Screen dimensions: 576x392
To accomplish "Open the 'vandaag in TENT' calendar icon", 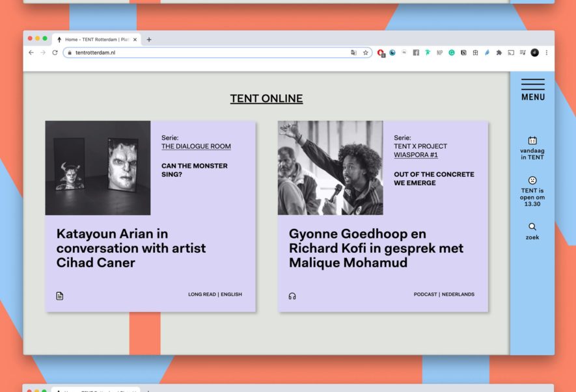I will 532,140.
